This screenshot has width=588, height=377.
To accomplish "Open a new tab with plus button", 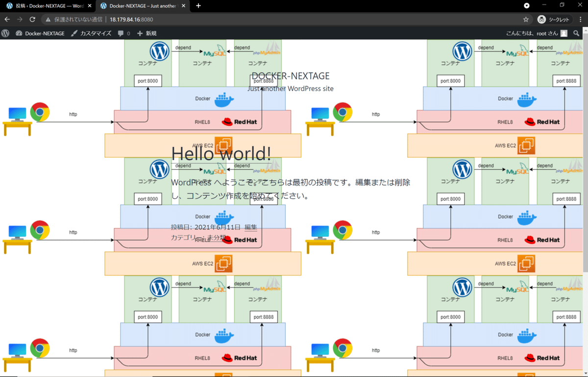I will pos(198,6).
